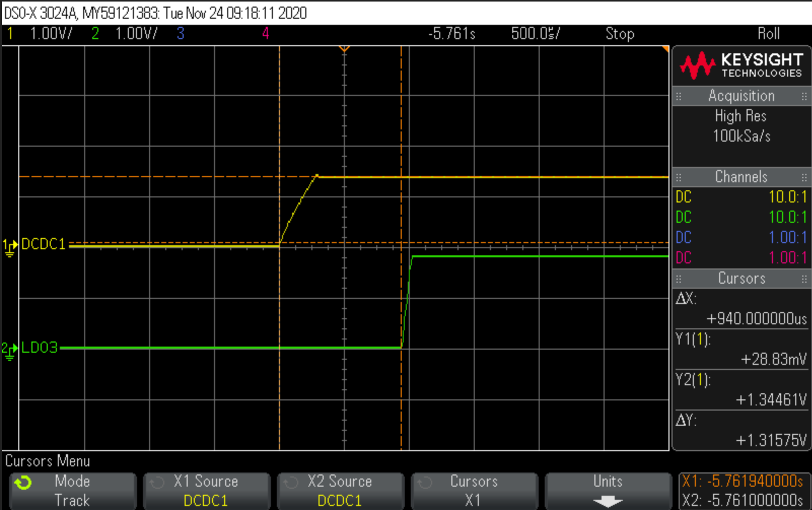Click the 100kSa/s sample rate
Viewport: 812px width, 510px height.
[x=742, y=136]
